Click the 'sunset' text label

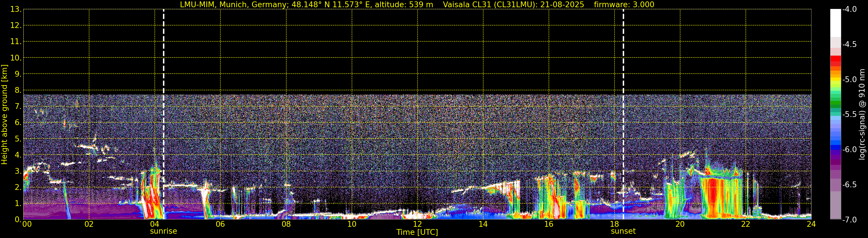(x=623, y=231)
